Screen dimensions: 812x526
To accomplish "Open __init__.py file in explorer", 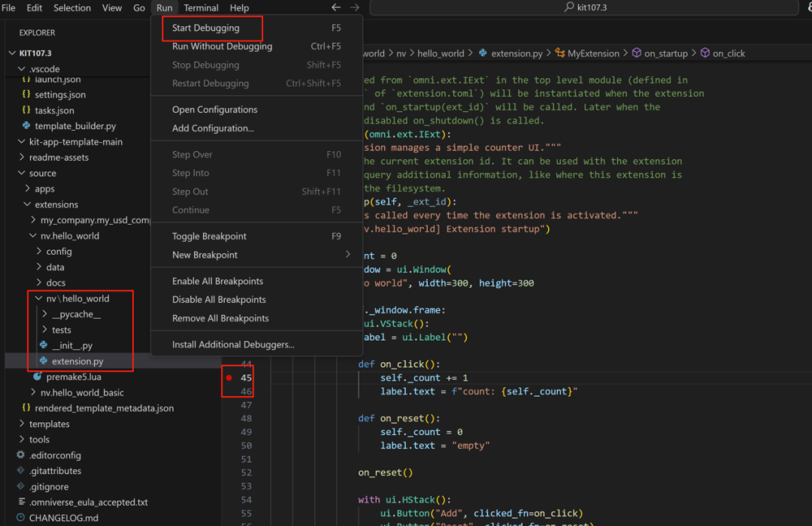I will tap(72, 346).
